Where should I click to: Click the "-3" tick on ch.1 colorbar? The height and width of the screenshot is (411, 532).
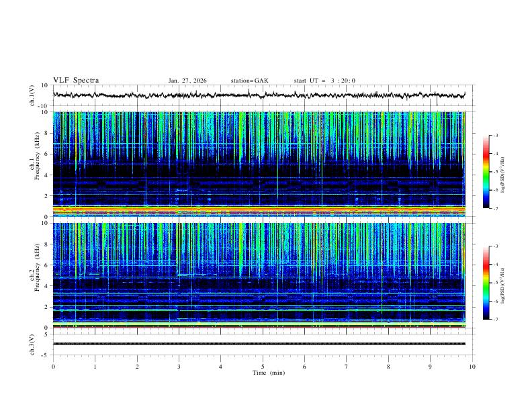click(495, 135)
